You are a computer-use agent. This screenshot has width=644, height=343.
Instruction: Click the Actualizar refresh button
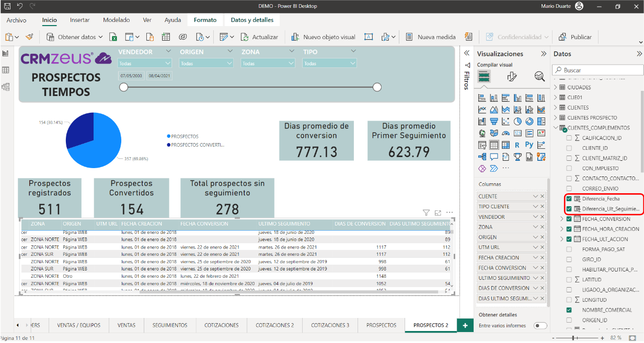[x=259, y=37]
